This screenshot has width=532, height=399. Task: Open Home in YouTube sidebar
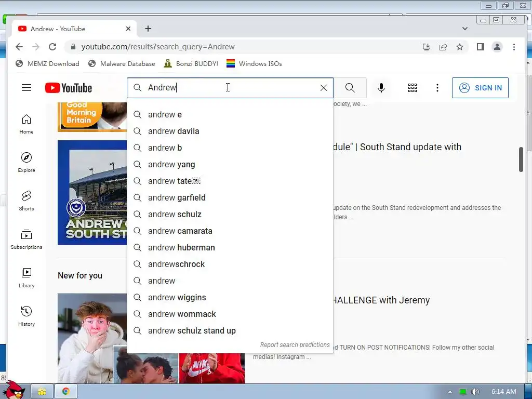(26, 124)
